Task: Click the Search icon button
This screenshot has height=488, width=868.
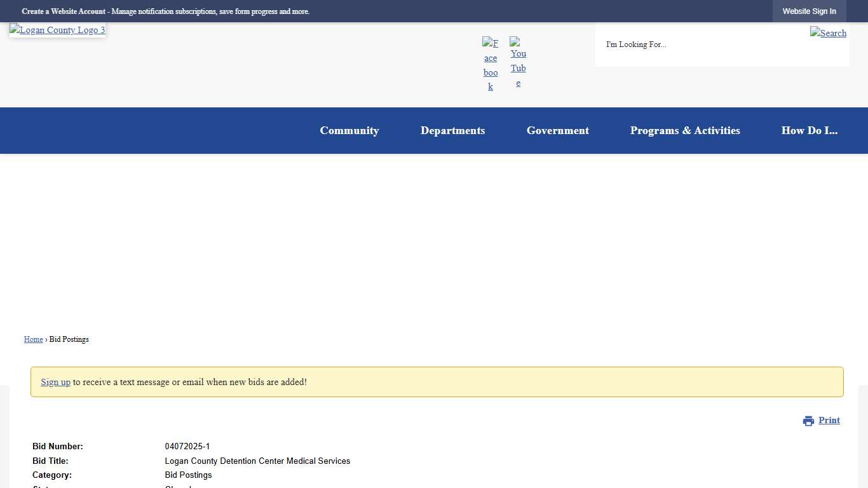Action: coord(828,32)
